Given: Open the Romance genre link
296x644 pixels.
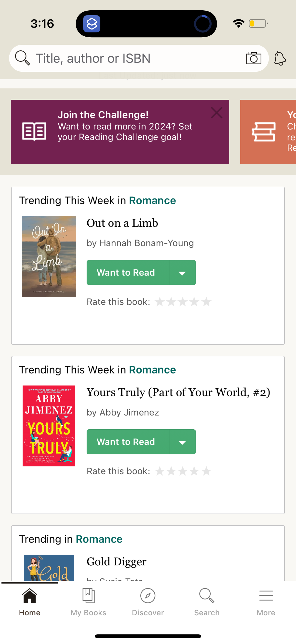Looking at the screenshot, I should [x=152, y=200].
